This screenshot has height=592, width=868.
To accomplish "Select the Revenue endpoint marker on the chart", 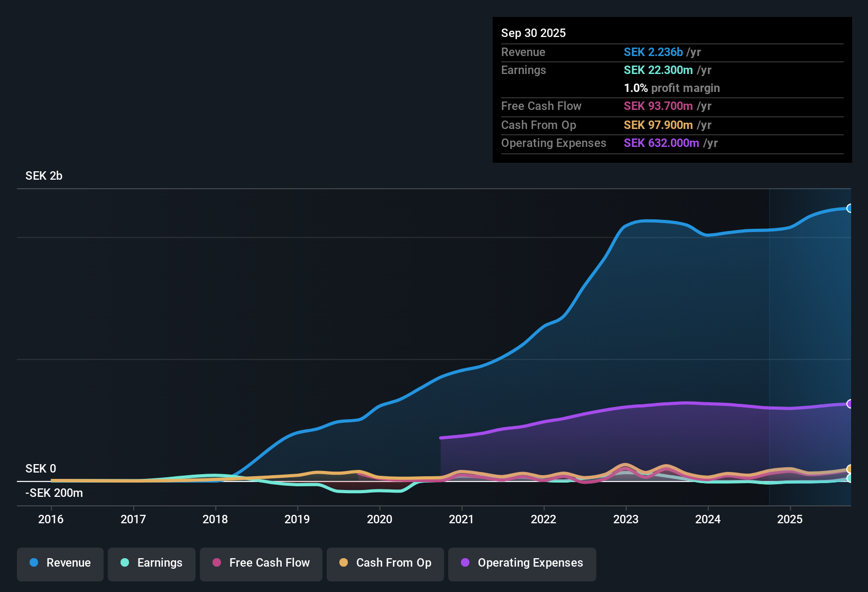I will [850, 208].
